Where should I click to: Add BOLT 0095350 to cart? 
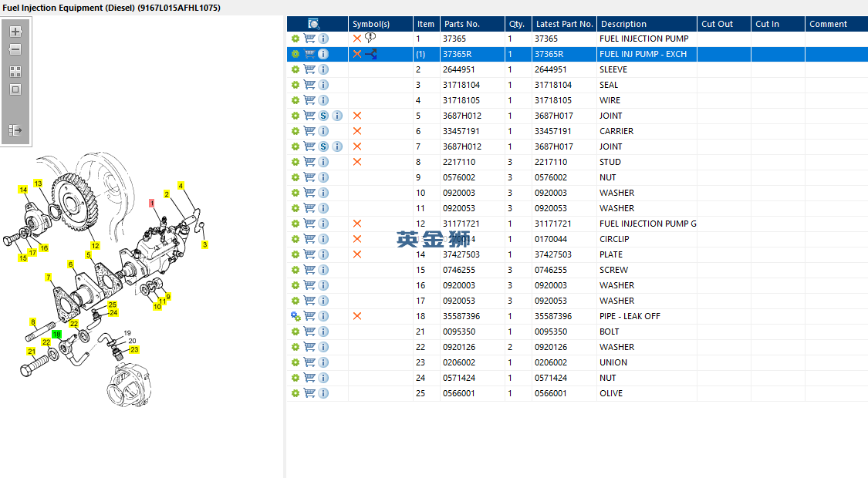pyautogui.click(x=309, y=332)
